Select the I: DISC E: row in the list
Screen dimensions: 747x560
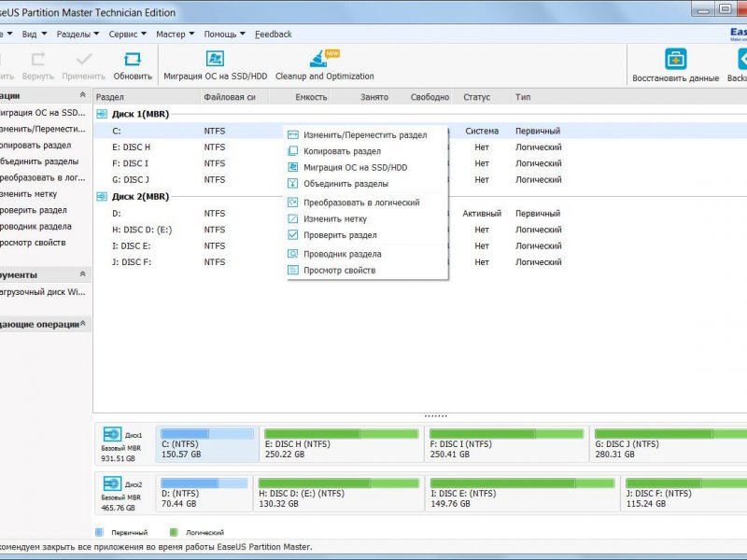420,245
